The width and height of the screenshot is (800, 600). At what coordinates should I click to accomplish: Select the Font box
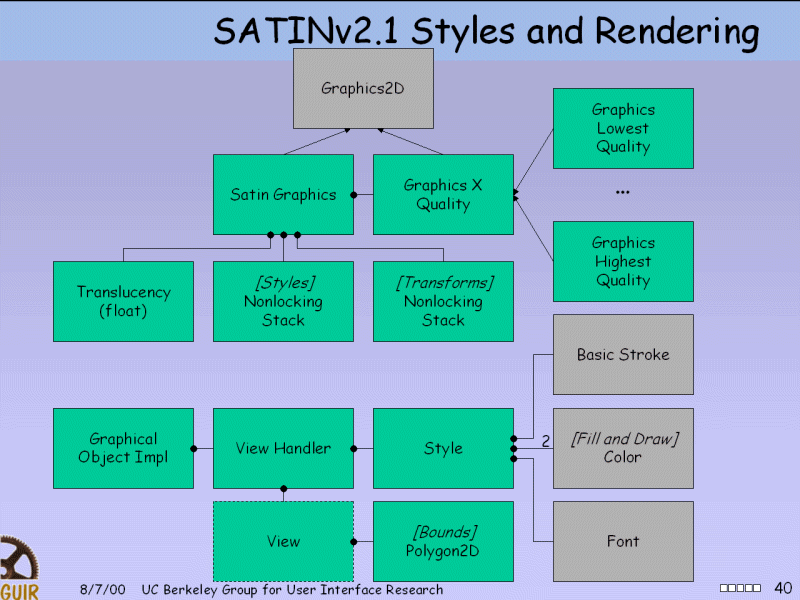[623, 541]
